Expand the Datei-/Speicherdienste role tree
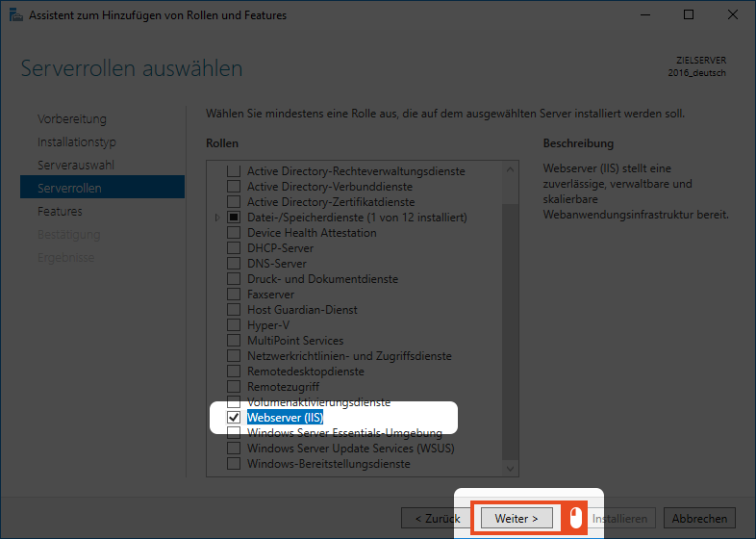Screen dimensions: 756x539 click(217, 218)
